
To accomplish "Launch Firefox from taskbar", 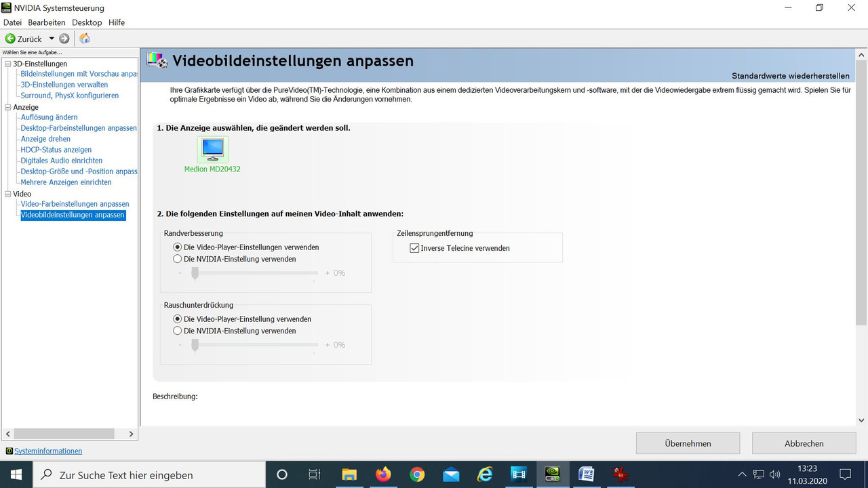I will 383,474.
